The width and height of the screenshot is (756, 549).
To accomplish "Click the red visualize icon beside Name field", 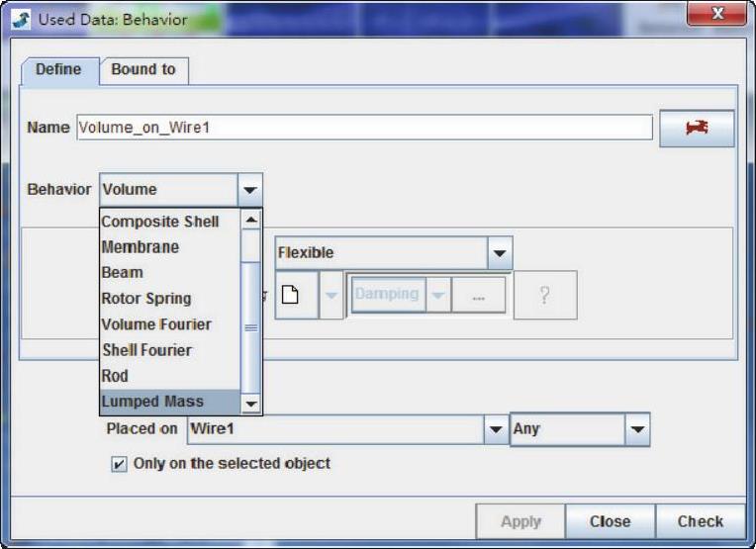I will pos(697,129).
